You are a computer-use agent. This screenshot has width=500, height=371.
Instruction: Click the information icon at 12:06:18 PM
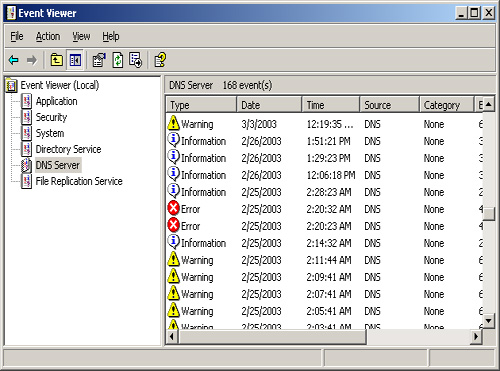(x=173, y=174)
